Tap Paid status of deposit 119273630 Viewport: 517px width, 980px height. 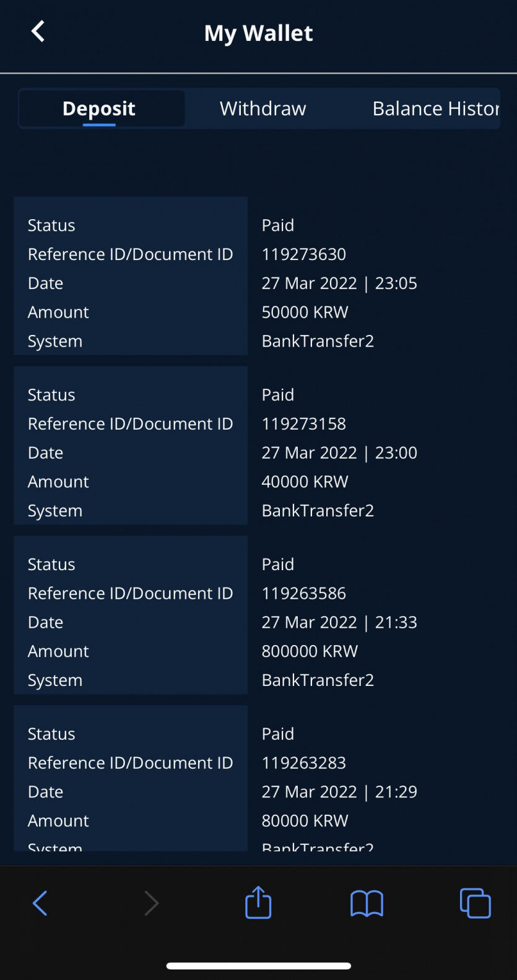(x=277, y=225)
